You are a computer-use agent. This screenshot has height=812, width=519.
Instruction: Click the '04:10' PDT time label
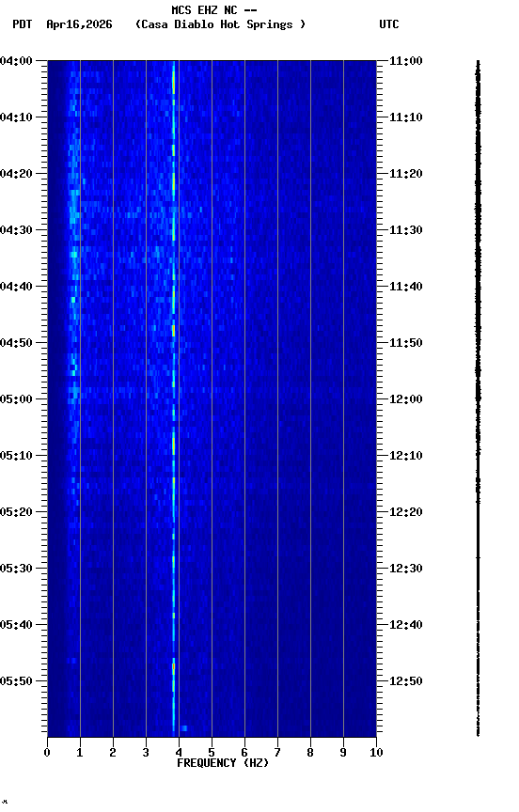pos(16,117)
